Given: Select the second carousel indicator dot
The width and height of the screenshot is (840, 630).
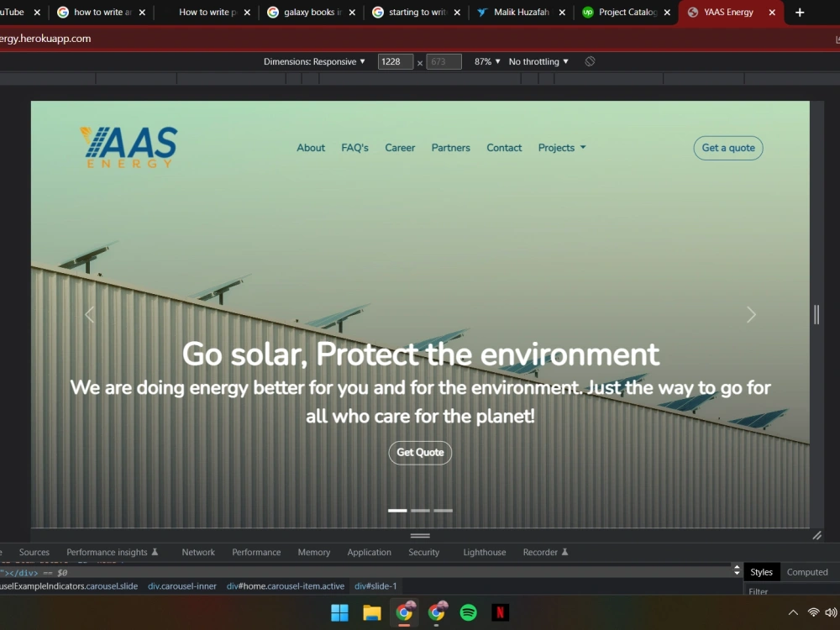Looking at the screenshot, I should click(420, 510).
